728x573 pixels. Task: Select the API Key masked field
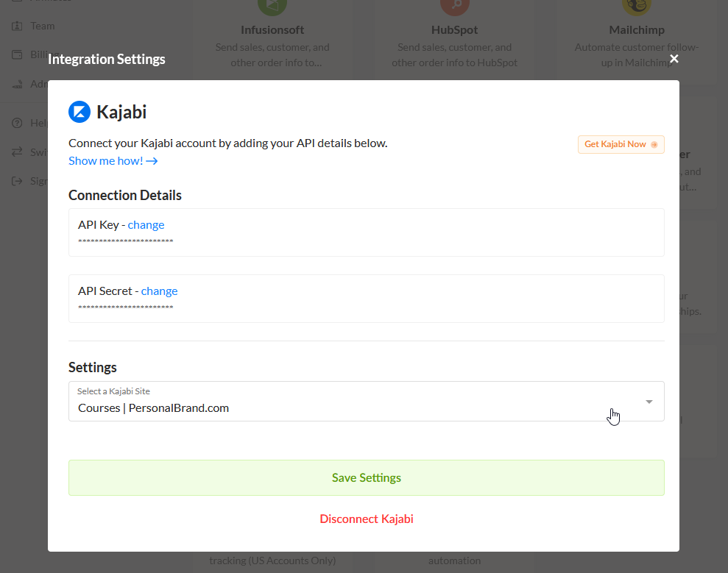[x=367, y=232]
